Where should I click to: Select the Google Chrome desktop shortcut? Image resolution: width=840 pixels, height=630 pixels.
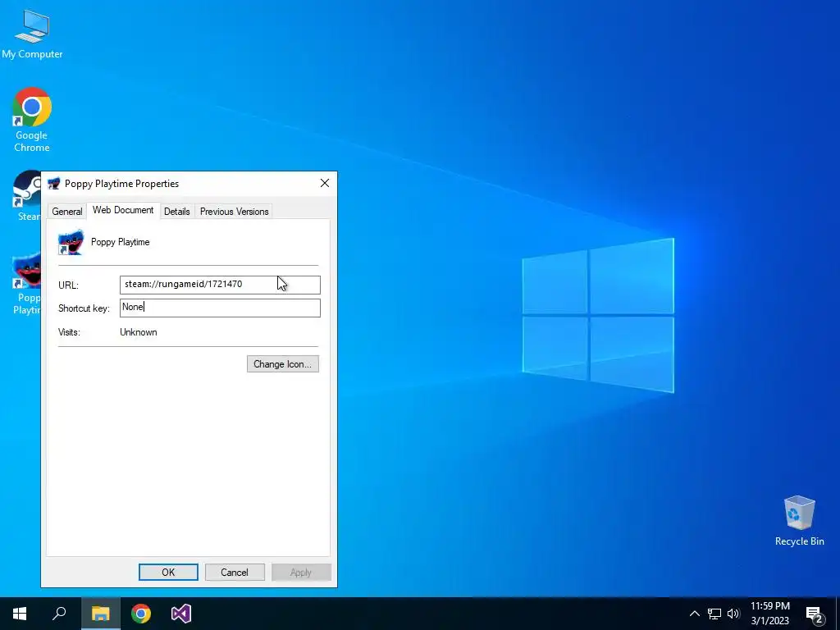tap(32, 119)
